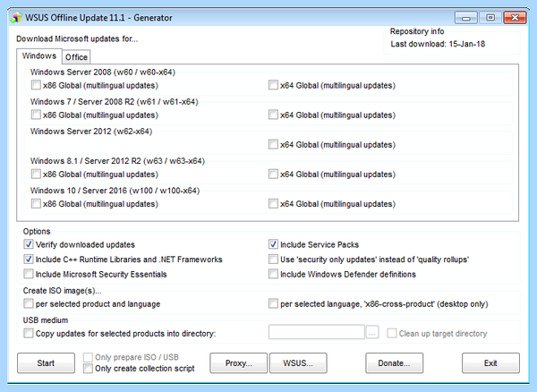Close the WSUS Offline Update window
The width and height of the screenshot is (537, 392).
point(515,18)
